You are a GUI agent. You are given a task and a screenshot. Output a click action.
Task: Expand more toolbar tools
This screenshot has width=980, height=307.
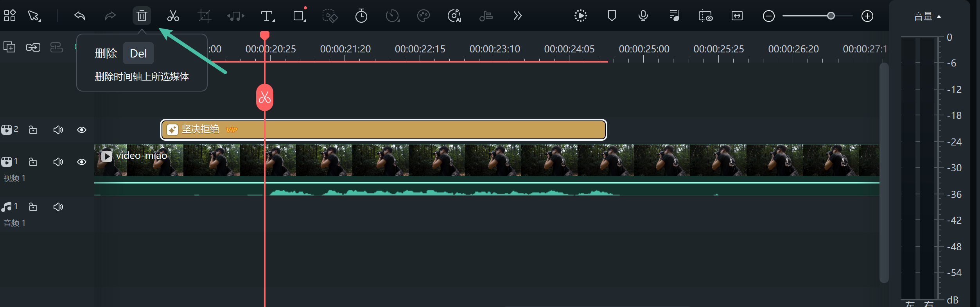coord(517,16)
